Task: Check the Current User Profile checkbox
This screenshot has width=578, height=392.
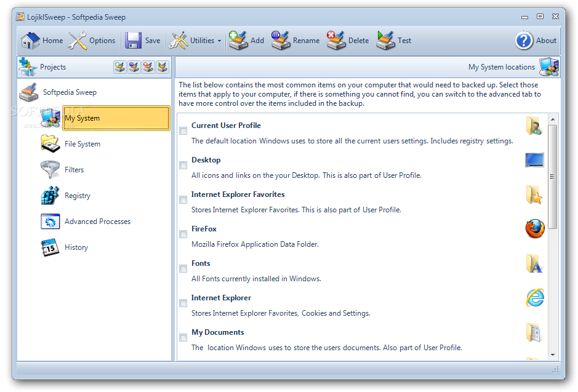Action: point(183,131)
